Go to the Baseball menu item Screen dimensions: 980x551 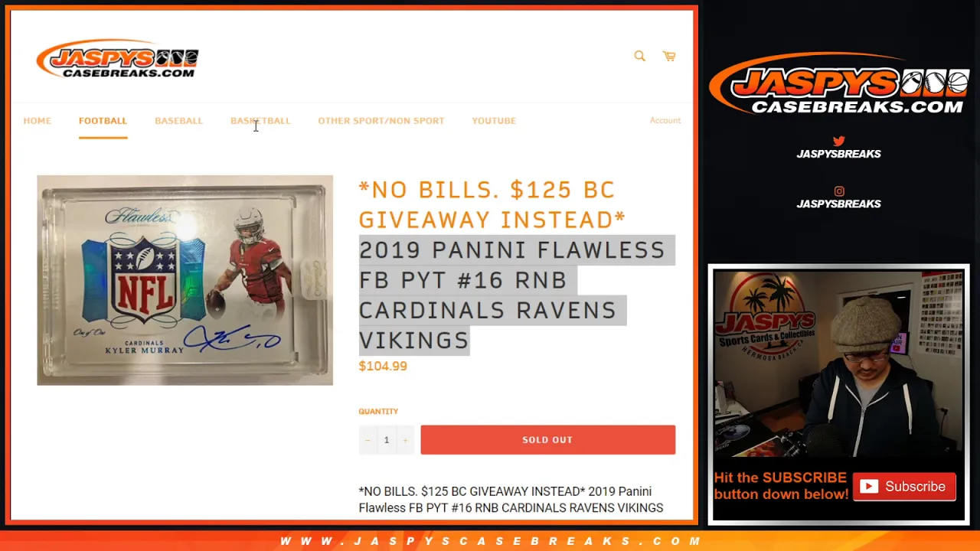point(178,121)
